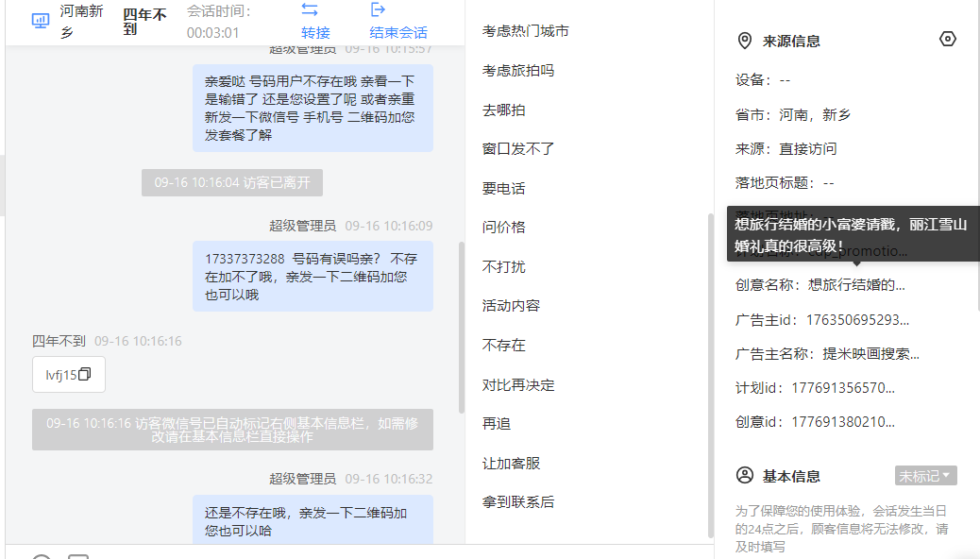Select quick reply 问价格

tap(504, 227)
